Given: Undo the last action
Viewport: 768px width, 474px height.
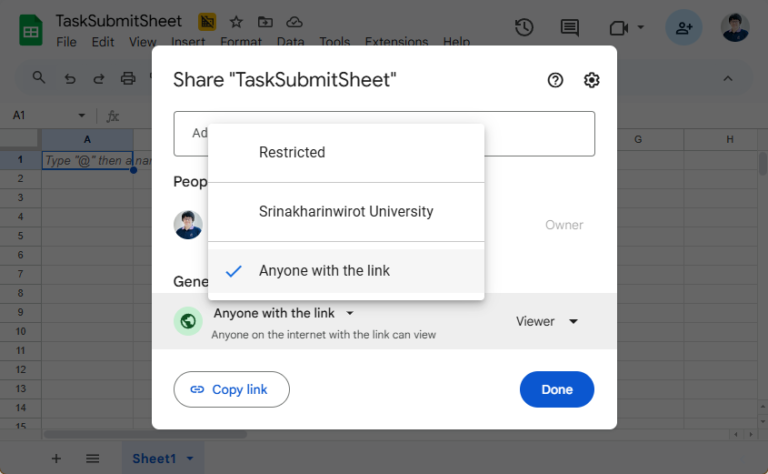Looking at the screenshot, I should [x=70, y=78].
